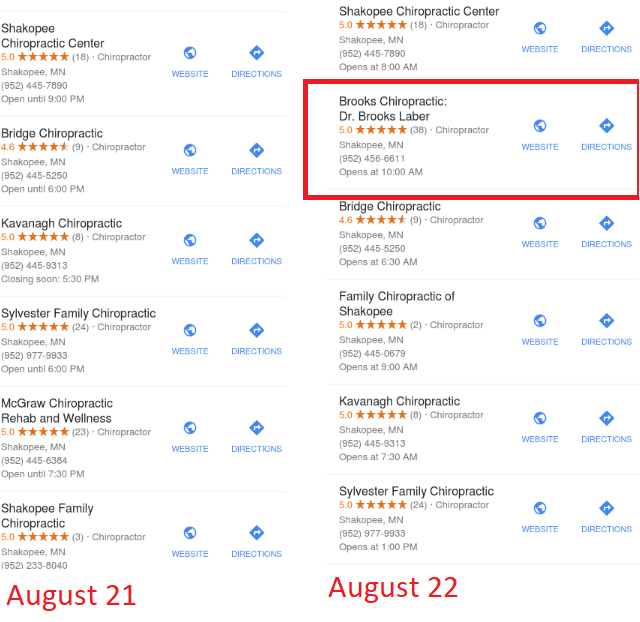Directions icon for August 22 Shakopee Chiropractic Center
Viewport: 640px width, 622px height.
coord(607,29)
